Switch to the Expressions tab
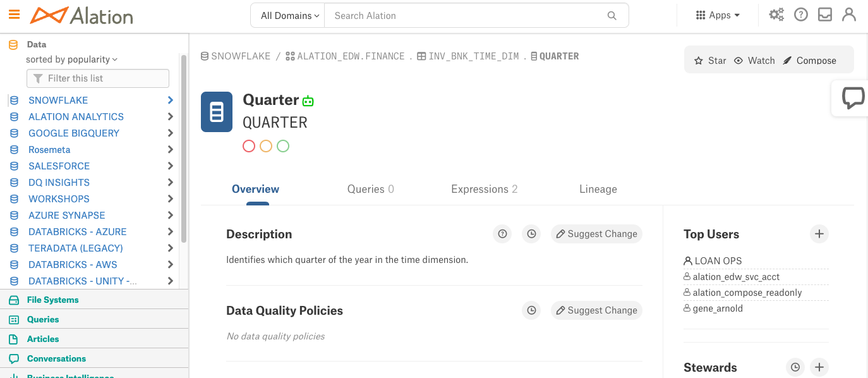 point(485,189)
